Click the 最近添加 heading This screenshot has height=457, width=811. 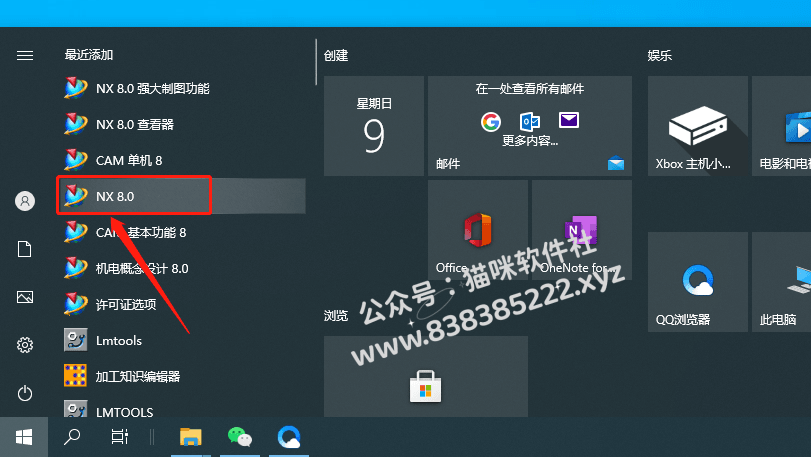pyautogui.click(x=89, y=55)
